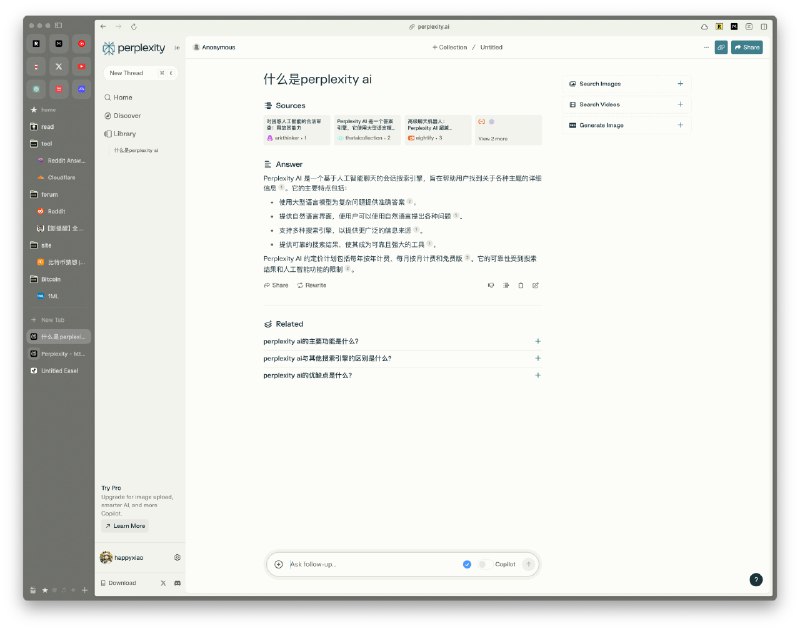The width and height of the screenshot is (800, 631).
Task: Click the Ask follow-up input field
Action: click(x=370, y=564)
